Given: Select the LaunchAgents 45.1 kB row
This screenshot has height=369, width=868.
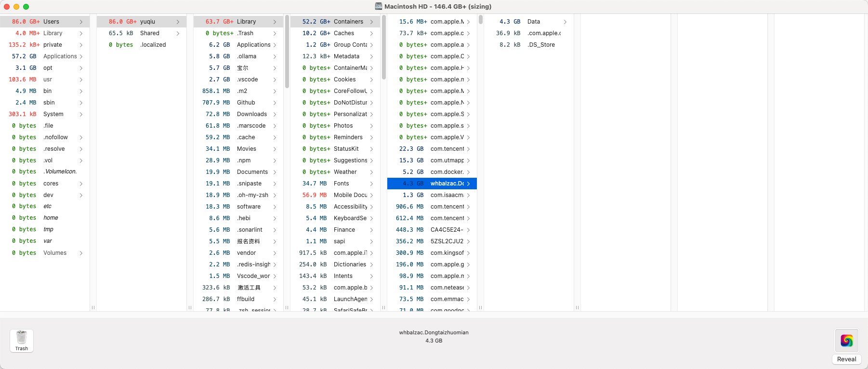Looking at the screenshot, I should click(x=335, y=299).
